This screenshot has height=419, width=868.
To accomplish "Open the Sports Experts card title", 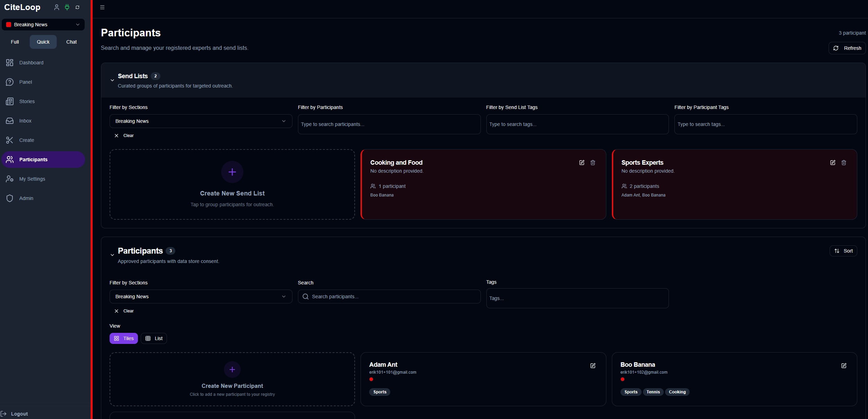I will click(642, 163).
